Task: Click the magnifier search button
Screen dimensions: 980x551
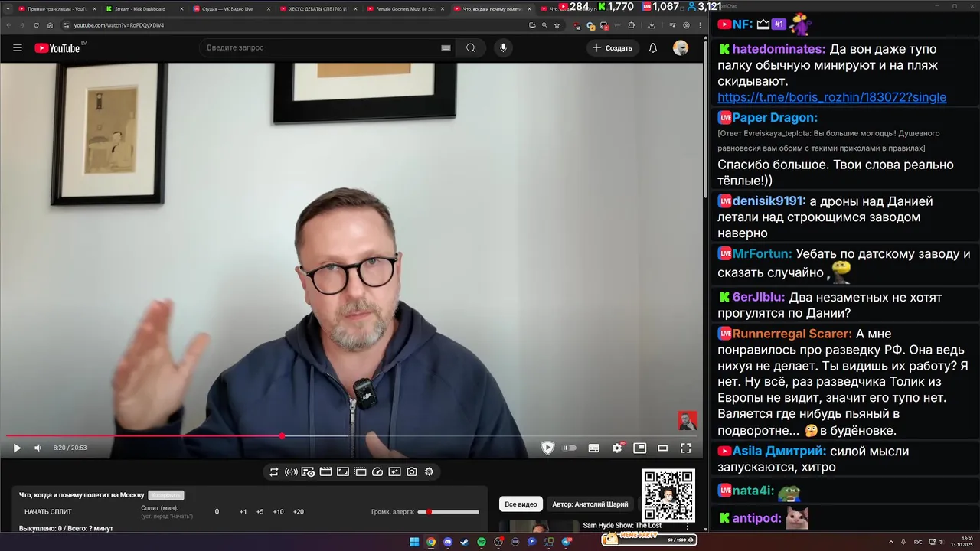Action: point(471,47)
